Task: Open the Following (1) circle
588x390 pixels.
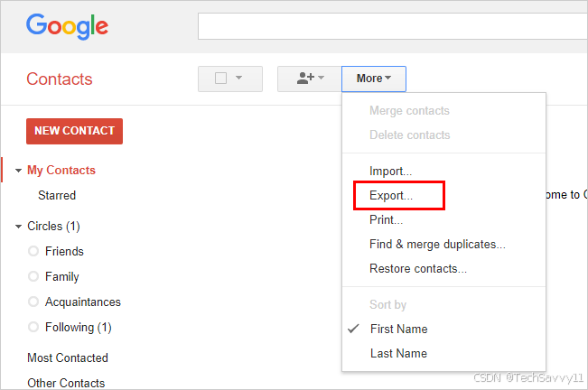Action: coord(79,327)
